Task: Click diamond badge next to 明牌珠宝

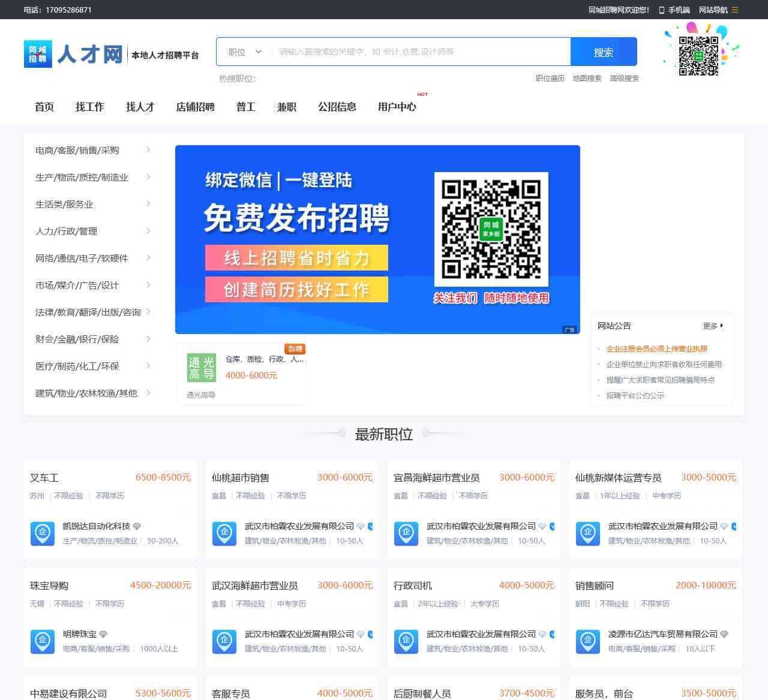Action: tap(103, 634)
